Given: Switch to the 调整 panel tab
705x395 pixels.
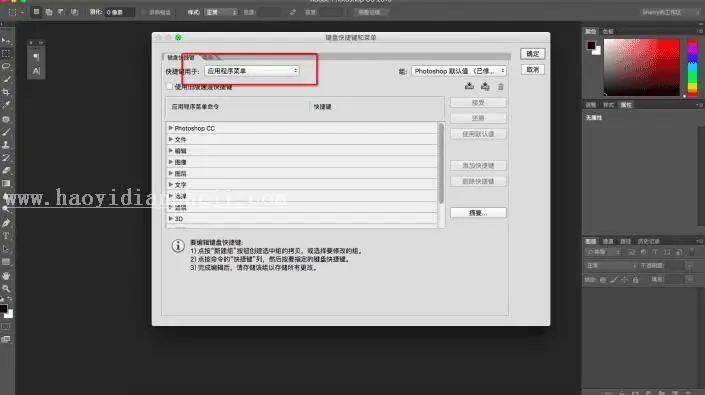Looking at the screenshot, I should 591,105.
